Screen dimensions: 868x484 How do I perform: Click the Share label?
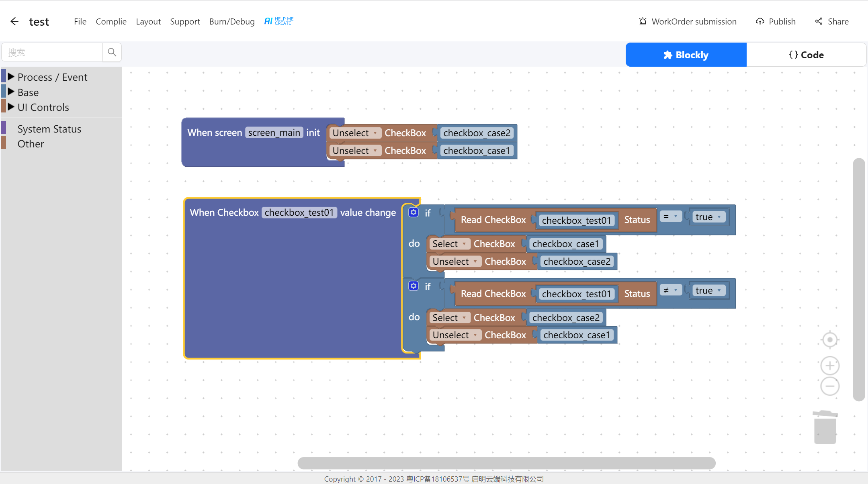tap(838, 21)
